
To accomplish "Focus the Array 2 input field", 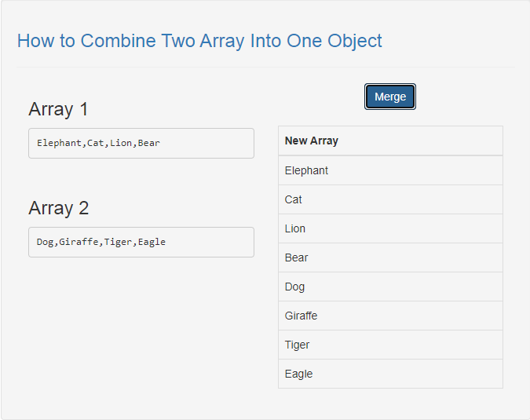I will click(x=141, y=243).
